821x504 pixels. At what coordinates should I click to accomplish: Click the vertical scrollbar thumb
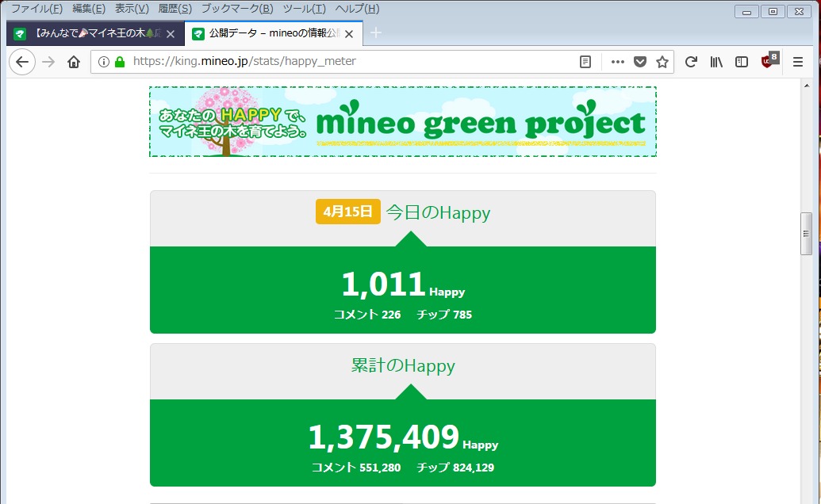806,234
